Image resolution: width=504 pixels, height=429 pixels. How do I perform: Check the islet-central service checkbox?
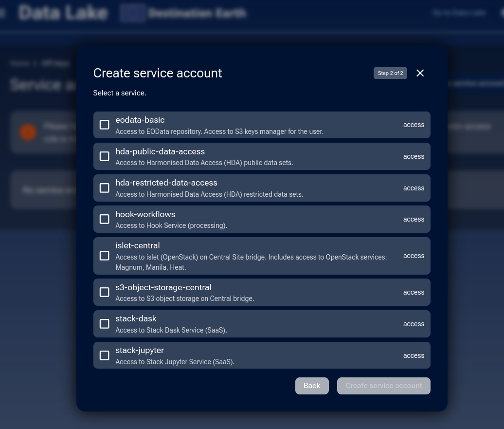(x=104, y=256)
